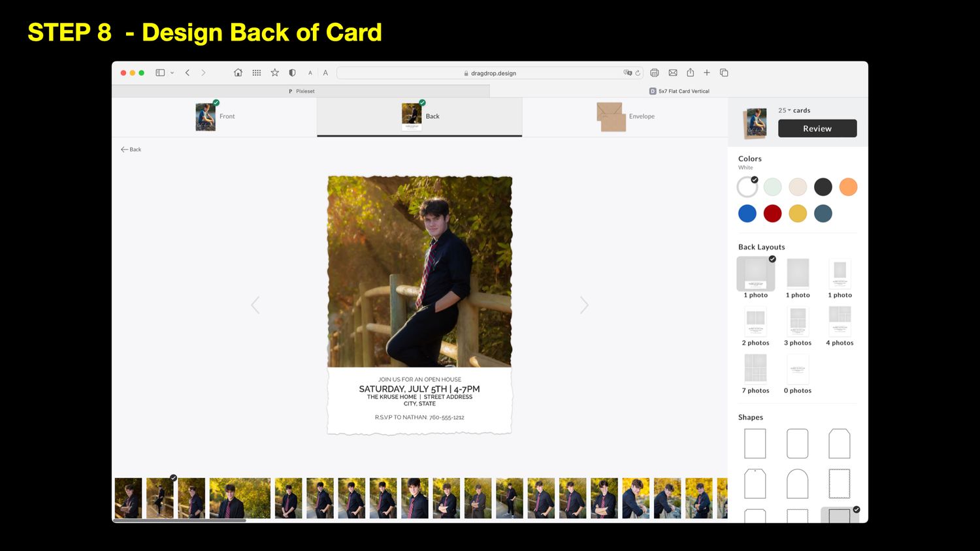Decrease text size with the small A
This screenshot has width=980, height=551.
pos(310,73)
